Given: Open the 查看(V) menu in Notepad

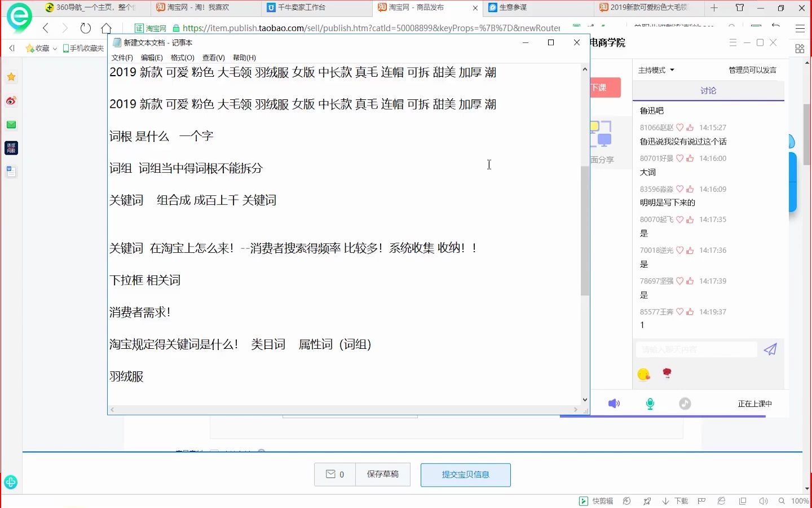Looking at the screenshot, I should tap(214, 58).
